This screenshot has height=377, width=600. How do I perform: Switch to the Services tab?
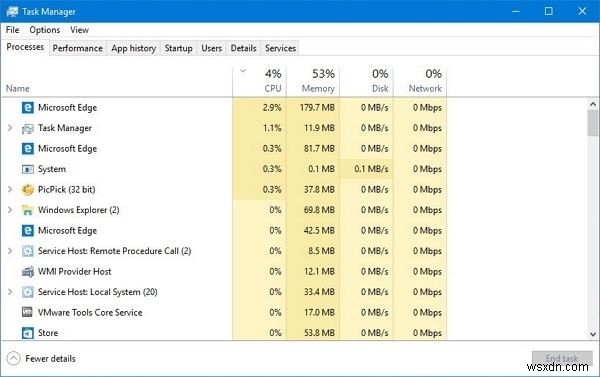click(280, 48)
